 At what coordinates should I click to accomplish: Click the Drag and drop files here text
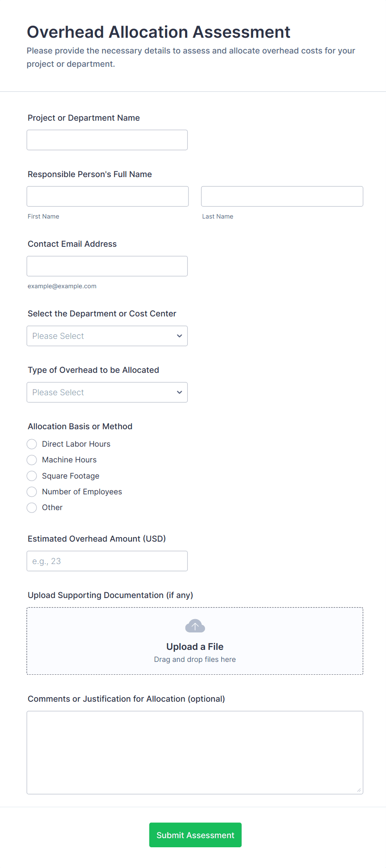(x=195, y=659)
